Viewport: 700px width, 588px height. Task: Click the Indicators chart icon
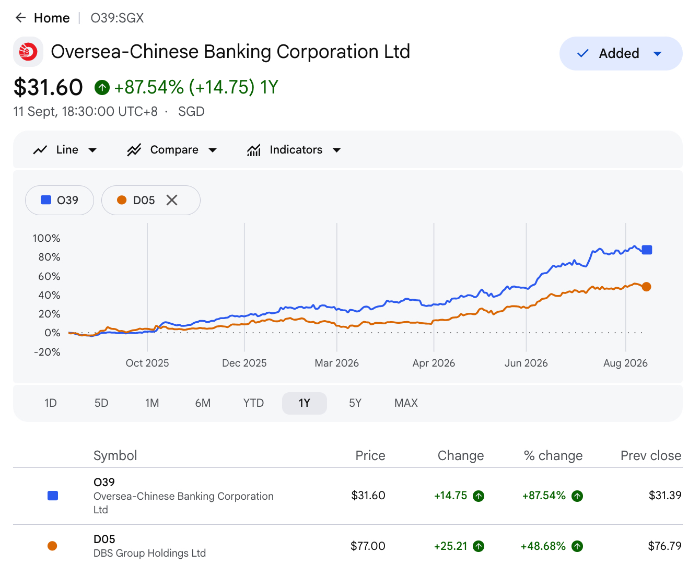point(254,150)
